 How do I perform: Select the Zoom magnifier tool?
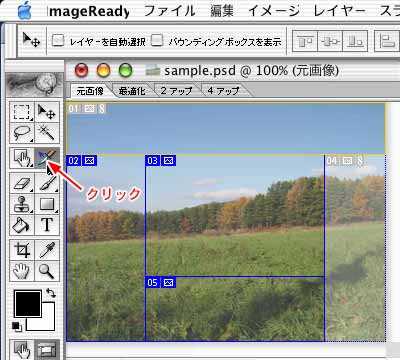(x=47, y=271)
